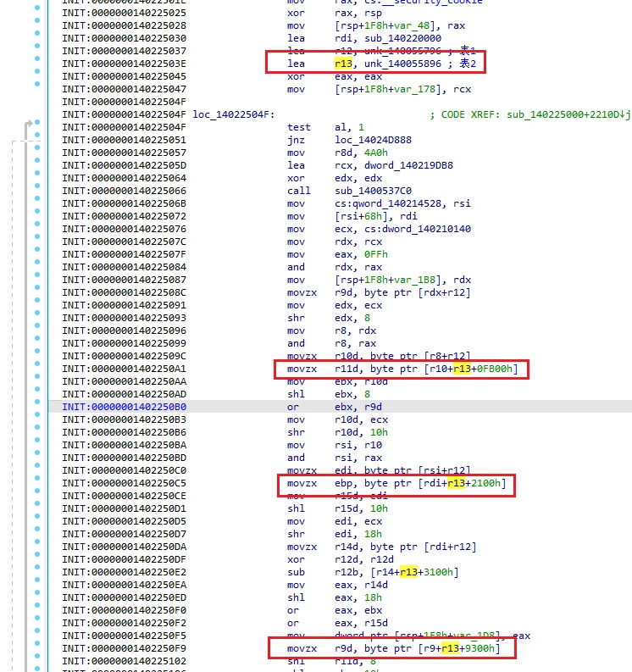The image size is (632, 672).
Task: Click dword_140210140 operand in mov ecx line
Action: click(x=426, y=229)
